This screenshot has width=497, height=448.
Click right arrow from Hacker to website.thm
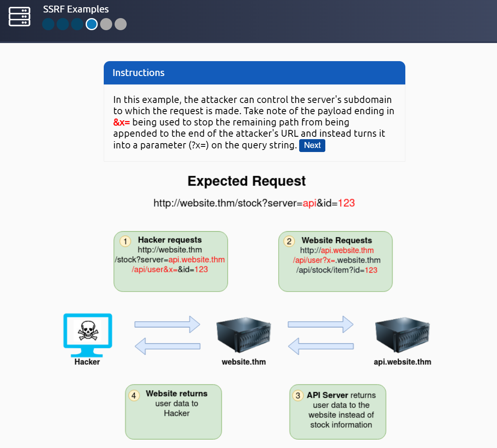(167, 324)
